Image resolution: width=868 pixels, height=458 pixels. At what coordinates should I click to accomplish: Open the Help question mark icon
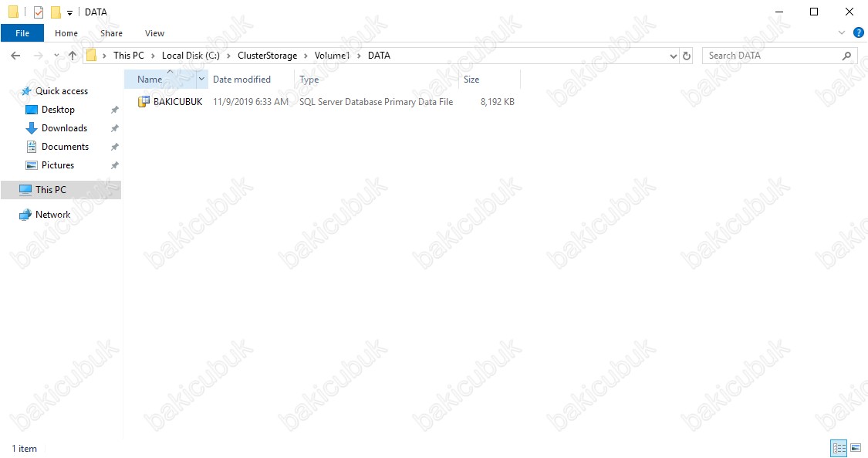pyautogui.click(x=859, y=32)
